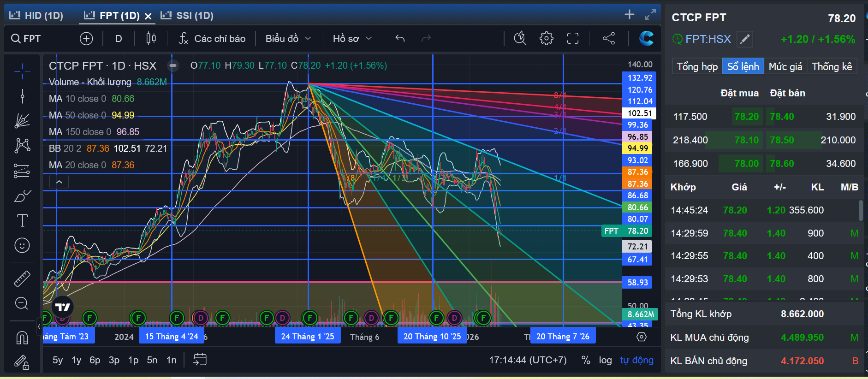Undo the last chart action
The image size is (868, 379).
click(400, 39)
